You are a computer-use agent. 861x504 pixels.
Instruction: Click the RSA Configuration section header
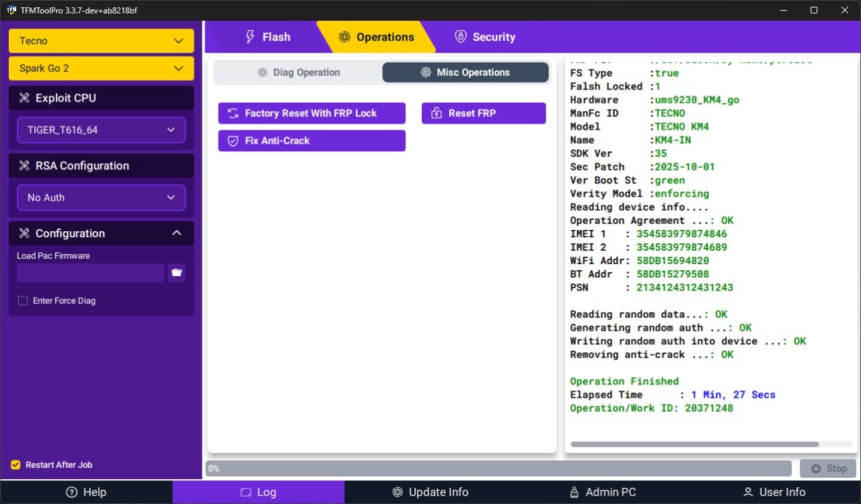pos(102,166)
